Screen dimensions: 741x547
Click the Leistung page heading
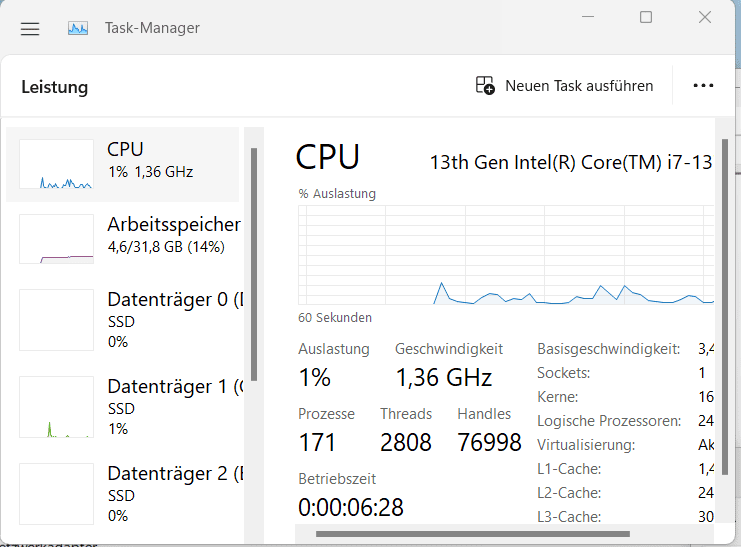(55, 87)
